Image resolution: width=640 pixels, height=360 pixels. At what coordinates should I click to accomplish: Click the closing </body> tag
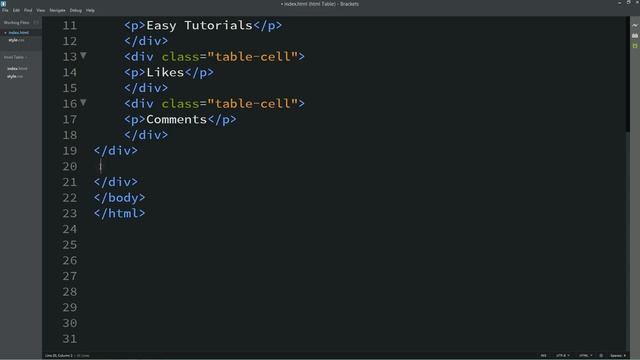click(119, 198)
